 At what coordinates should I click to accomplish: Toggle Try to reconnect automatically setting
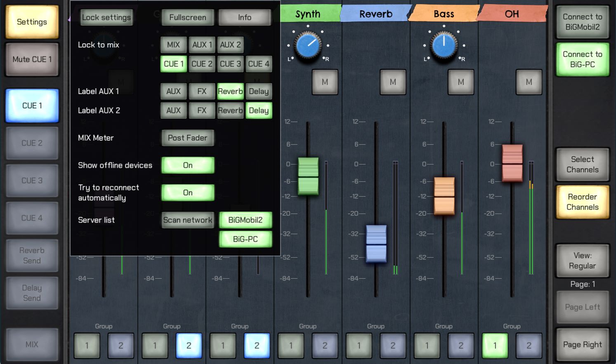188,193
